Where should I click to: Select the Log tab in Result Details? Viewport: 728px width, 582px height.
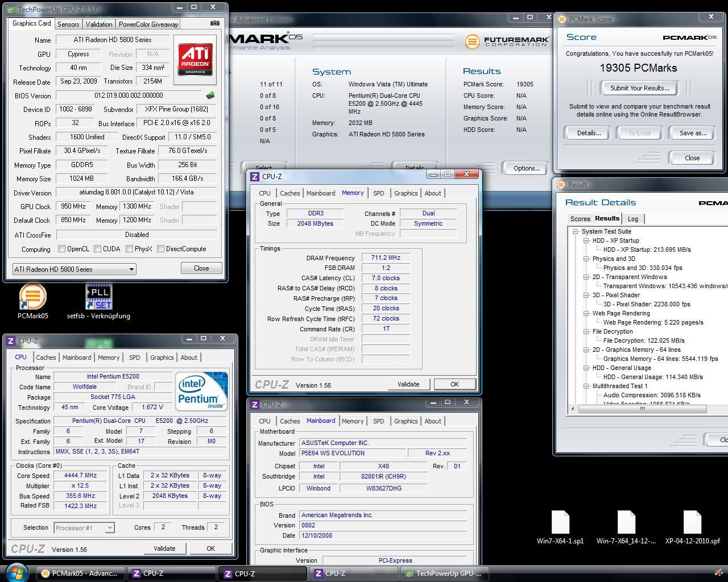pos(633,219)
